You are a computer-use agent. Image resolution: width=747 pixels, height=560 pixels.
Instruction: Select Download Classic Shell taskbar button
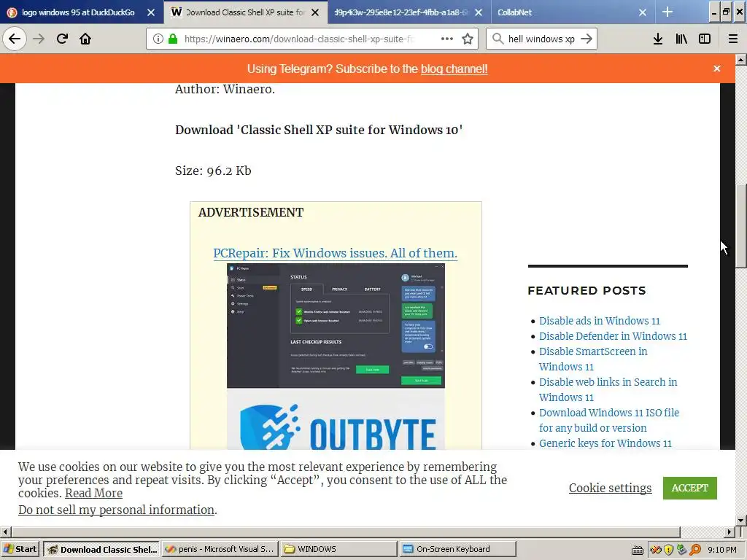pos(101,550)
